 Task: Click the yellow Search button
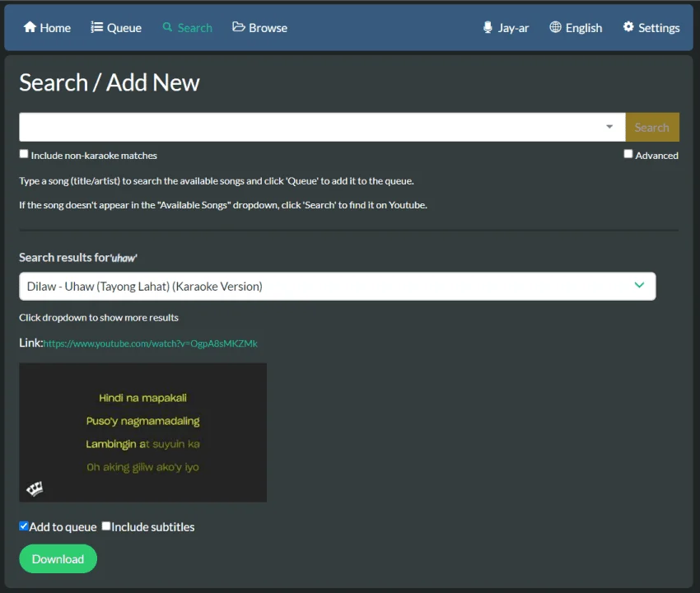click(x=652, y=128)
